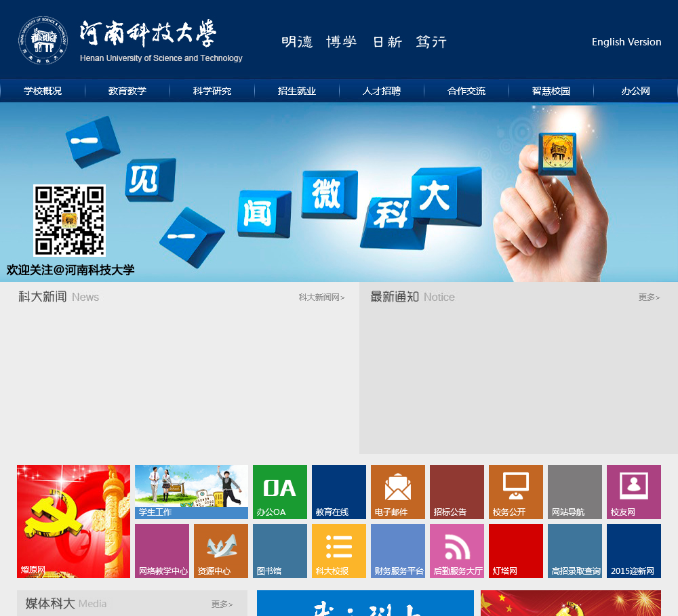This screenshot has width=678, height=616.
Task: Open the 人才招聘 menu
Action: coord(381,91)
